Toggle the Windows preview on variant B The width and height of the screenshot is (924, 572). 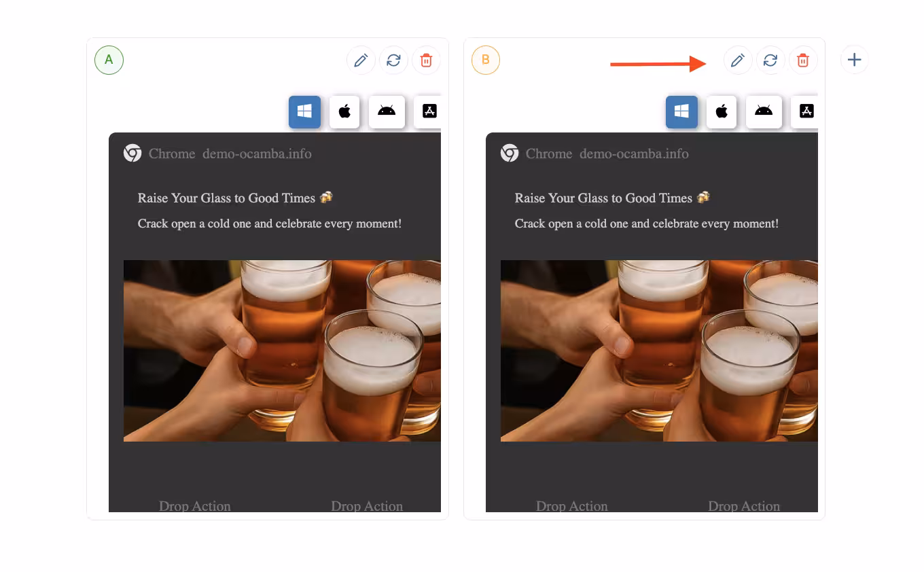tap(681, 111)
